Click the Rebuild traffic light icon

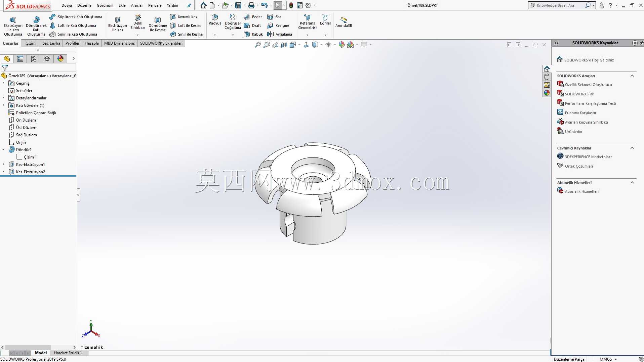click(291, 5)
